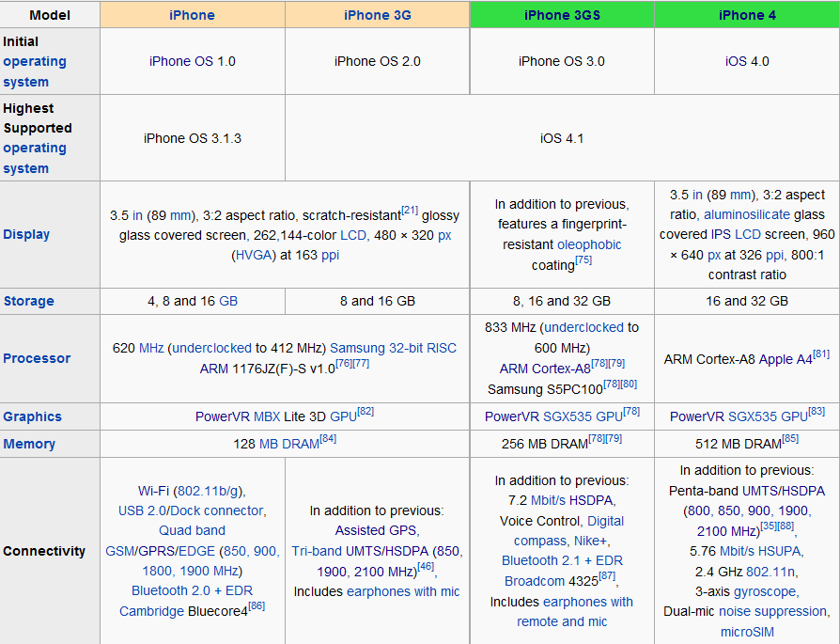Open underclocked link in 620 MHz cell
The height and width of the screenshot is (644, 840).
[x=211, y=348]
